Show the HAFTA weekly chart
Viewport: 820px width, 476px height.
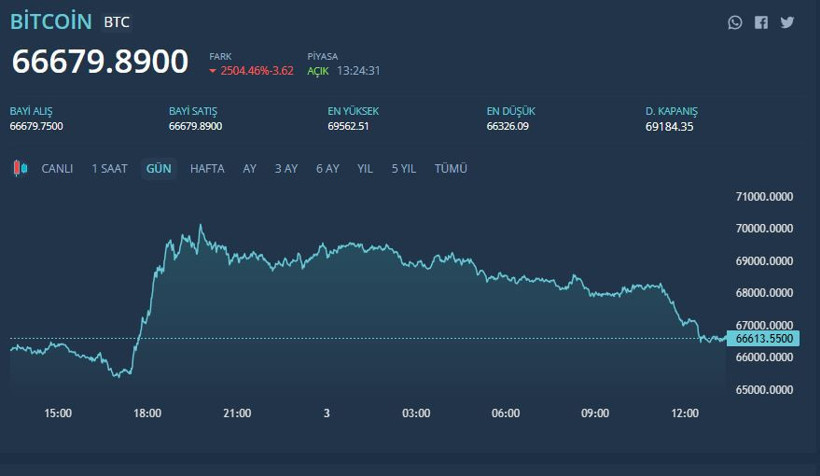point(207,169)
